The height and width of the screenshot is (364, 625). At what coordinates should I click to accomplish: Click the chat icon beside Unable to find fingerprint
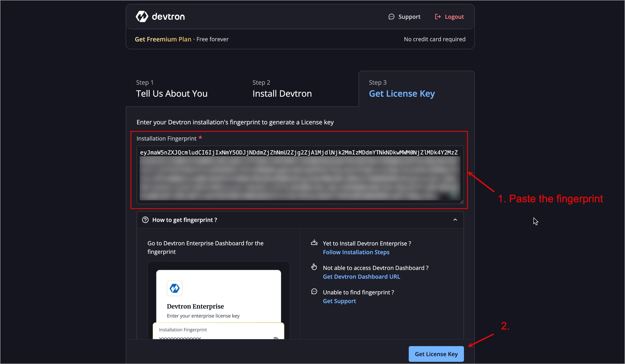coord(314,291)
